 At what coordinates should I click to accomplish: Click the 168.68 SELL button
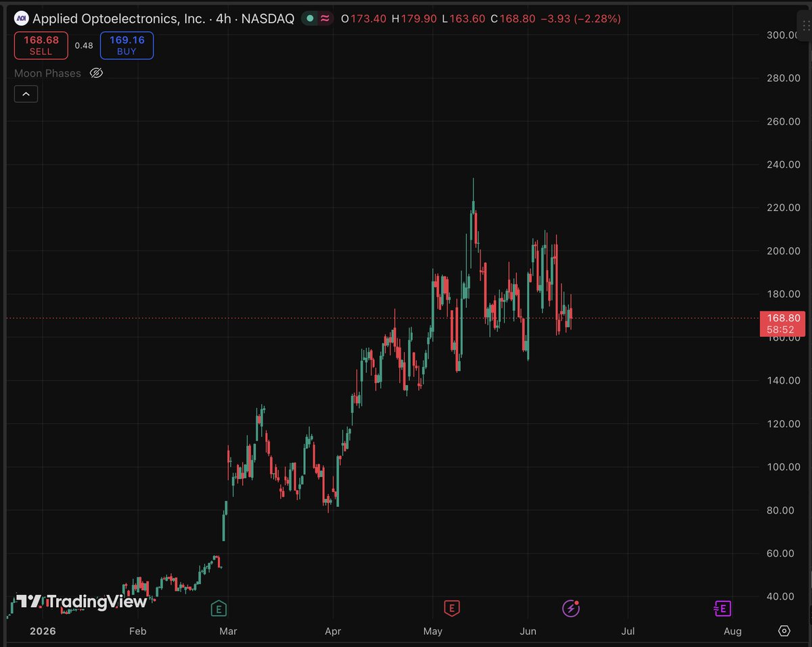point(41,45)
